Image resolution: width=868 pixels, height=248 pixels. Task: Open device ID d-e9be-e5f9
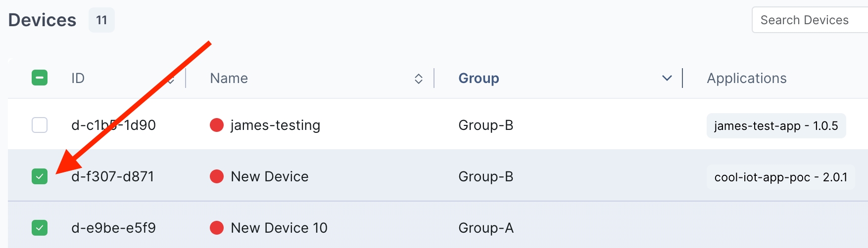pyautogui.click(x=113, y=228)
